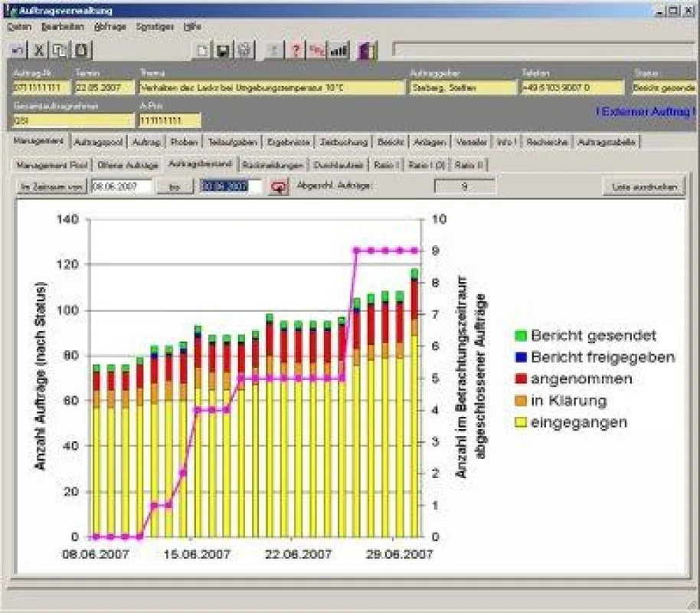Click the long empty field right of the toolbar
Image resolution: width=700 pixels, height=613 pixels.
(x=545, y=50)
